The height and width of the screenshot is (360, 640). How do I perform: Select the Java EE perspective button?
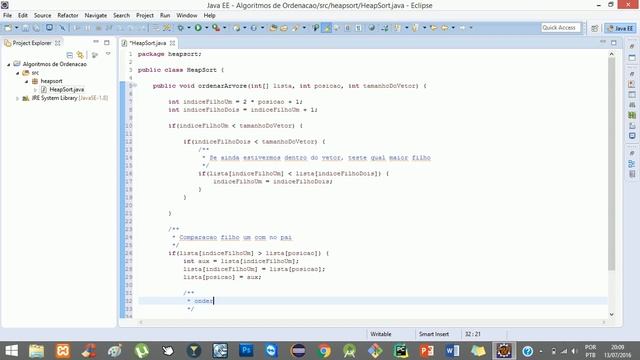[x=620, y=28]
